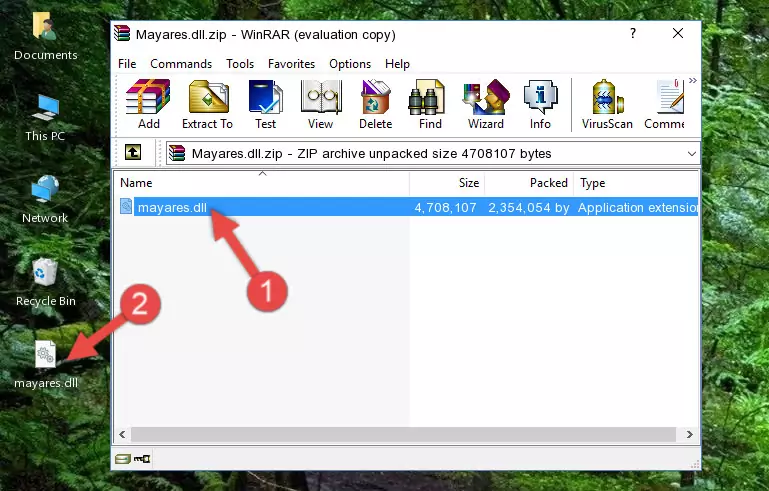769x491 pixels.
Task: Sort by Type column header
Action: (636, 183)
